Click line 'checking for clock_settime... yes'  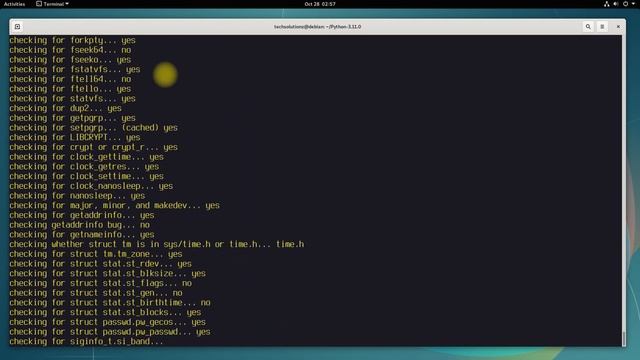coord(87,176)
